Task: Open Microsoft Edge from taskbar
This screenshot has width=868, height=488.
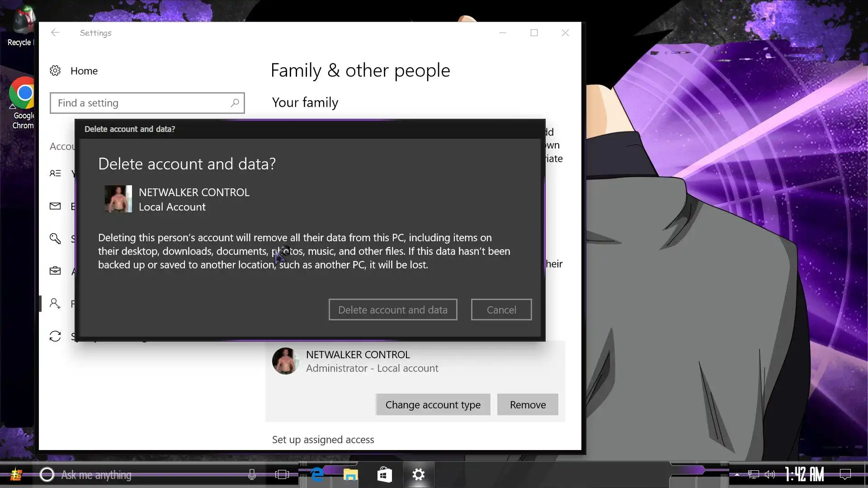Action: click(x=318, y=475)
